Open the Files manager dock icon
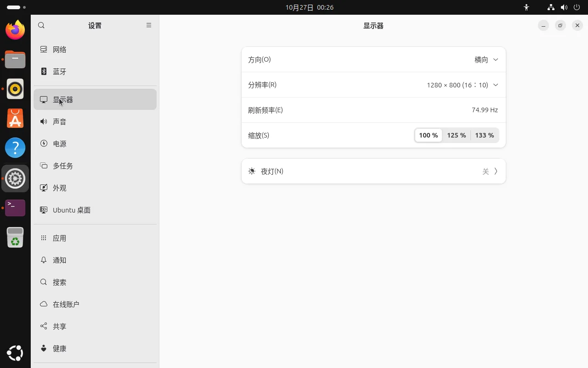588x368 pixels. (x=15, y=59)
